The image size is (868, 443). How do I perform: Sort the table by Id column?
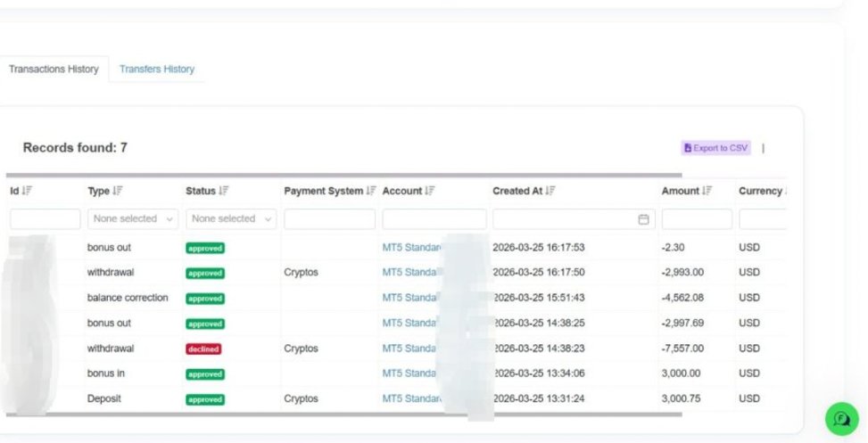click(27, 191)
